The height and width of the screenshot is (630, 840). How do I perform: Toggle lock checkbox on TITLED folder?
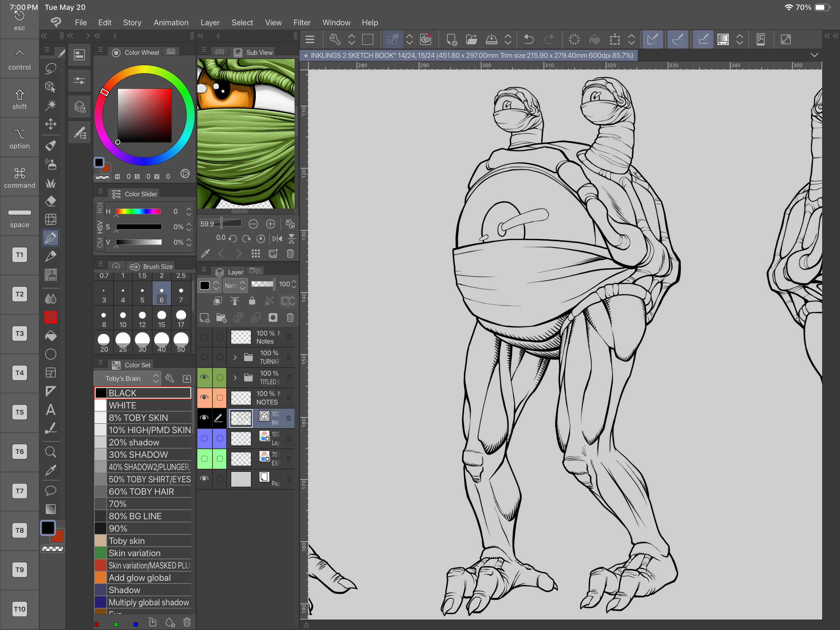pyautogui.click(x=220, y=377)
